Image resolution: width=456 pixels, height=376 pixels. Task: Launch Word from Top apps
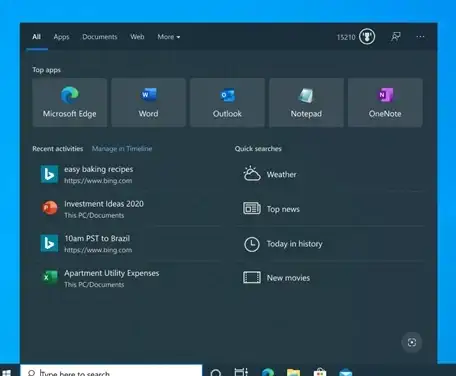(x=148, y=103)
